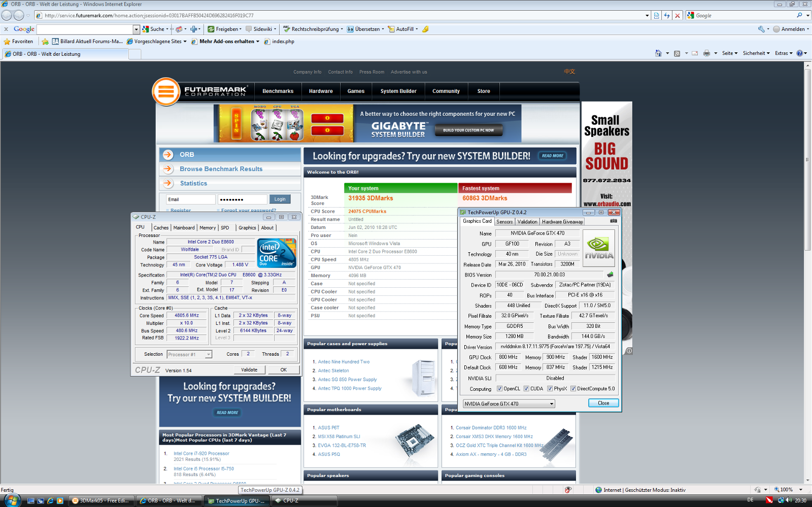812x507 pixels.
Task: Click the Close button in GPU-Z
Action: (x=603, y=403)
